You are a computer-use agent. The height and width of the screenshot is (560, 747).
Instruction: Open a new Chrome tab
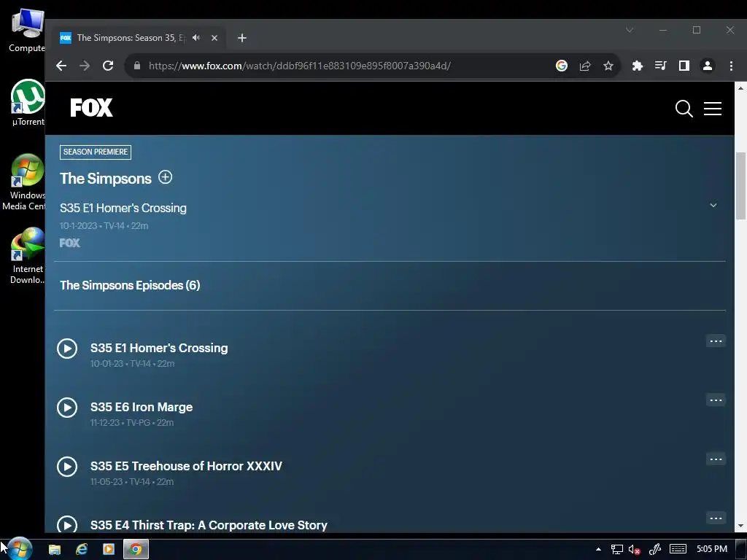(242, 38)
